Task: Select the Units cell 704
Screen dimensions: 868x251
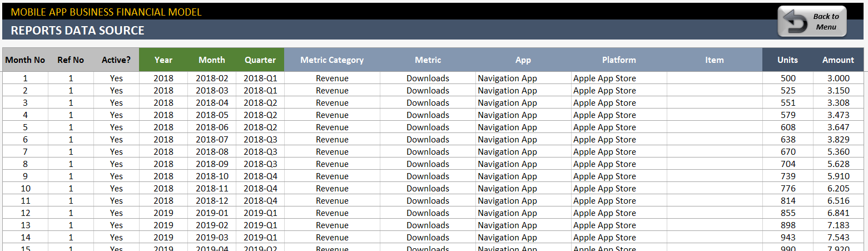Action: point(788,164)
